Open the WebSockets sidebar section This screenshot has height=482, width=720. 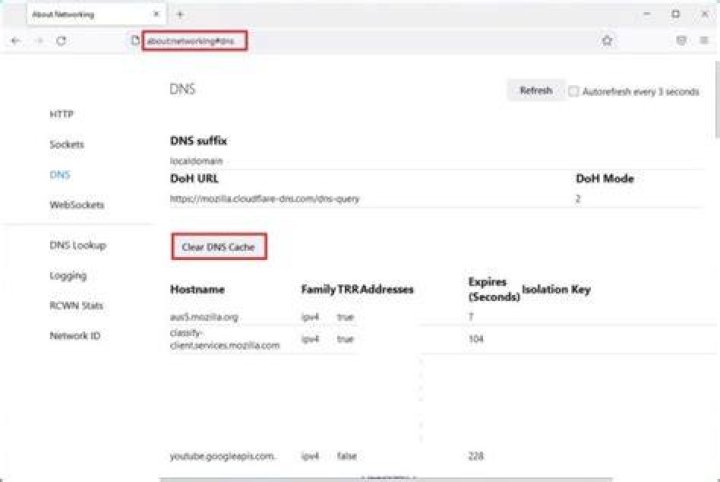(77, 205)
